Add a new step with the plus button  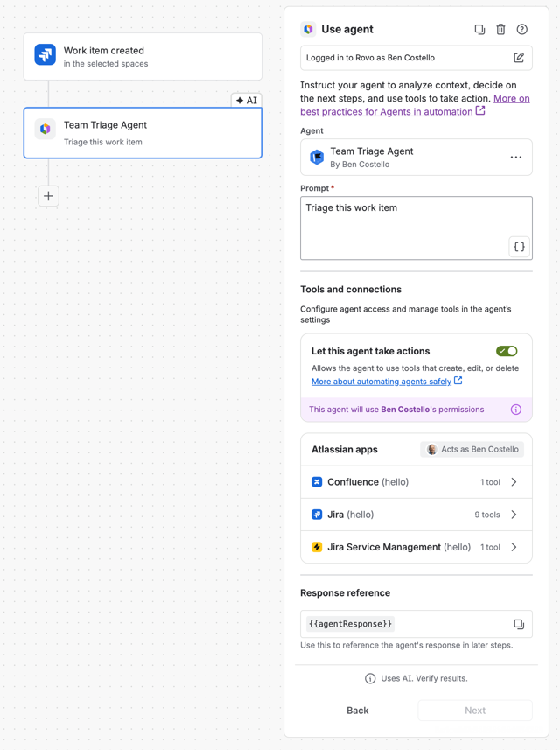(x=48, y=196)
